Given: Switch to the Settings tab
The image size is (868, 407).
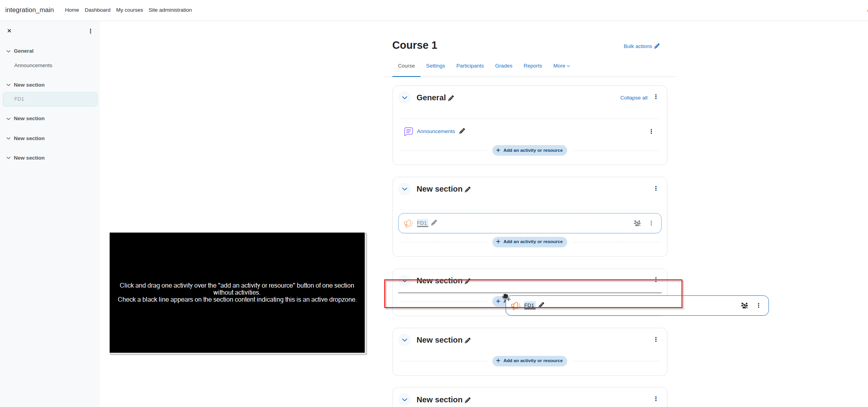Looking at the screenshot, I should (x=435, y=66).
